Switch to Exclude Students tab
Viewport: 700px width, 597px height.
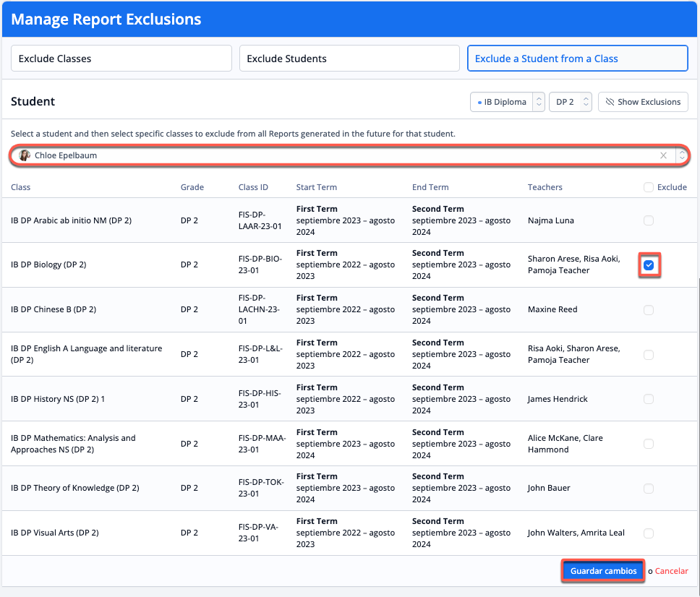[x=349, y=59]
